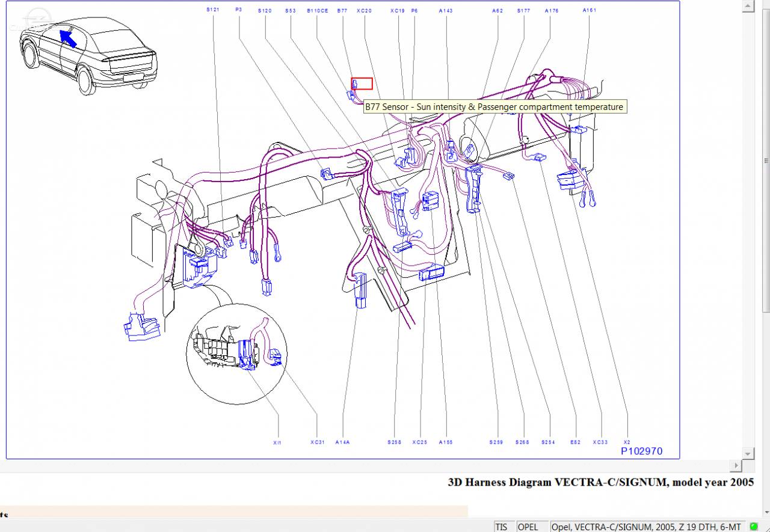Screen dimensions: 770x532
Task: Select the A62 component label
Action: tap(497, 10)
